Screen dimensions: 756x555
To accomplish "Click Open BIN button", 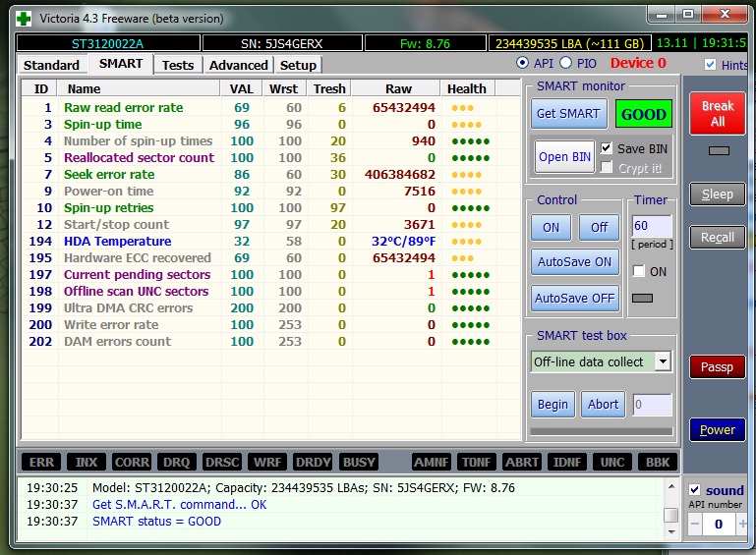I will tap(564, 157).
